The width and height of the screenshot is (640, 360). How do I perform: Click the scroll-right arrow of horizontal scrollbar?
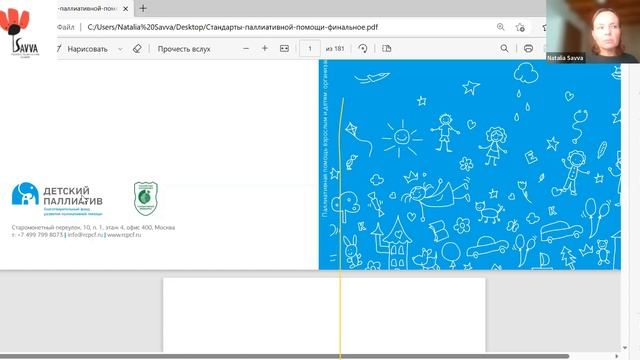pos(616,356)
